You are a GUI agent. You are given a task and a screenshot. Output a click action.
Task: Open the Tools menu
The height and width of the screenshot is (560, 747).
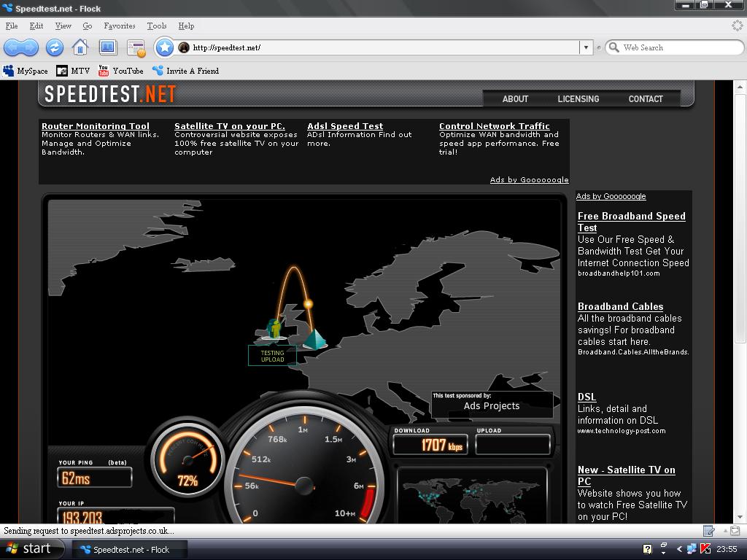pos(157,26)
